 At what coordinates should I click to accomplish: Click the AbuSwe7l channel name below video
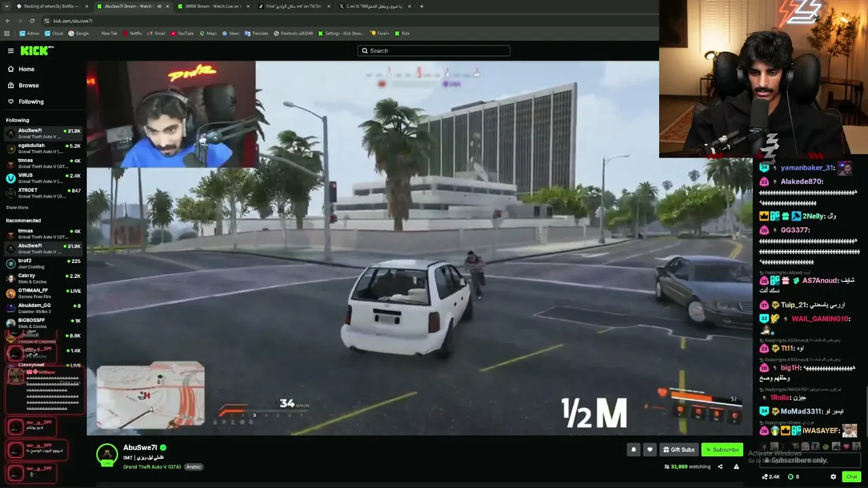click(140, 447)
